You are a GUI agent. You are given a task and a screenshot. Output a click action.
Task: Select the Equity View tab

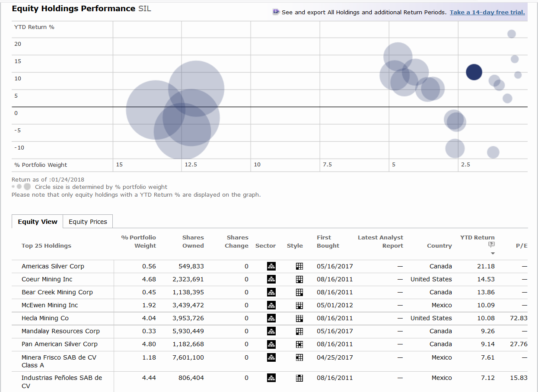tap(38, 222)
